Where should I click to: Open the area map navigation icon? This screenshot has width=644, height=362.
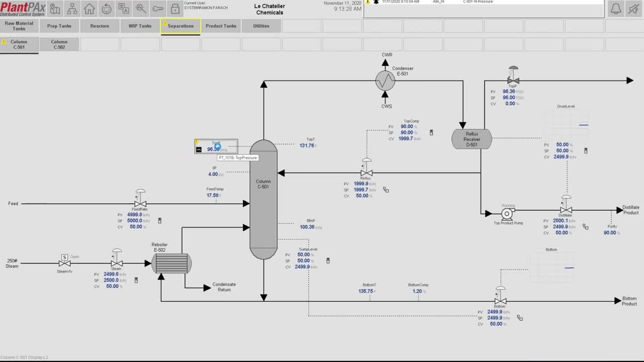(55, 9)
